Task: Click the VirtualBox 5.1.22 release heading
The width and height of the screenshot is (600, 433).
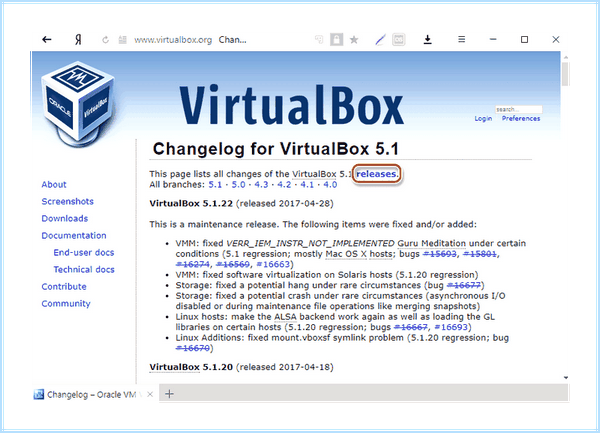Action: [x=191, y=203]
